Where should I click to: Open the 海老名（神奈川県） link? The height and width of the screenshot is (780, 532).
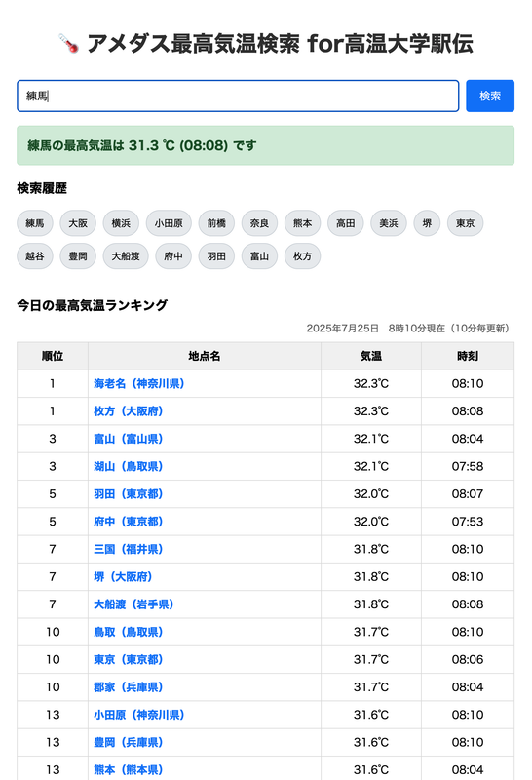click(139, 383)
